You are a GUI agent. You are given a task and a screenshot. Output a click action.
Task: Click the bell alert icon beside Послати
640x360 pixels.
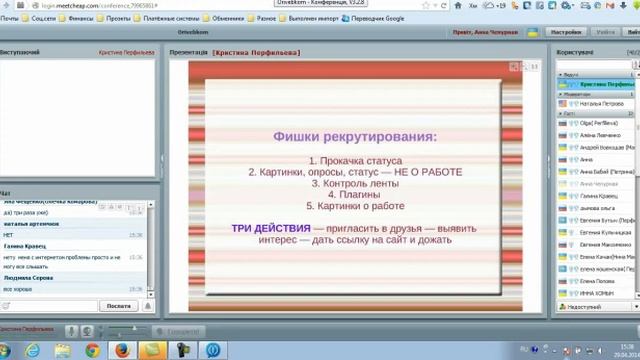click(148, 306)
